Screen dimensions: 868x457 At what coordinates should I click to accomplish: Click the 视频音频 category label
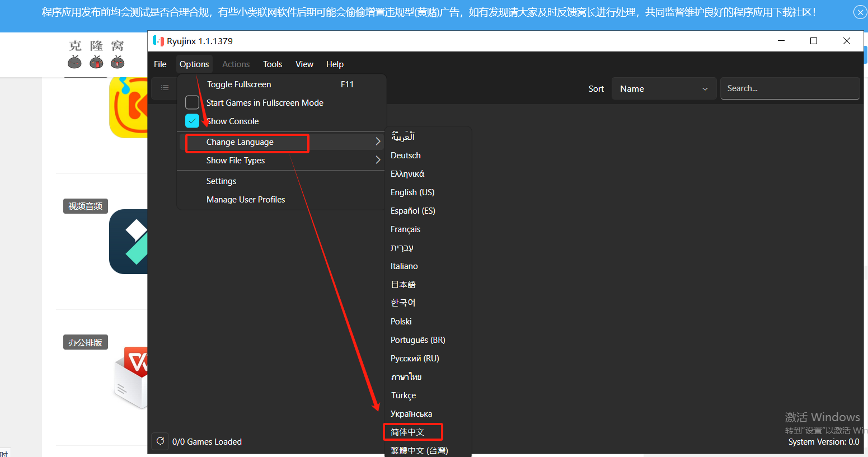pos(85,206)
